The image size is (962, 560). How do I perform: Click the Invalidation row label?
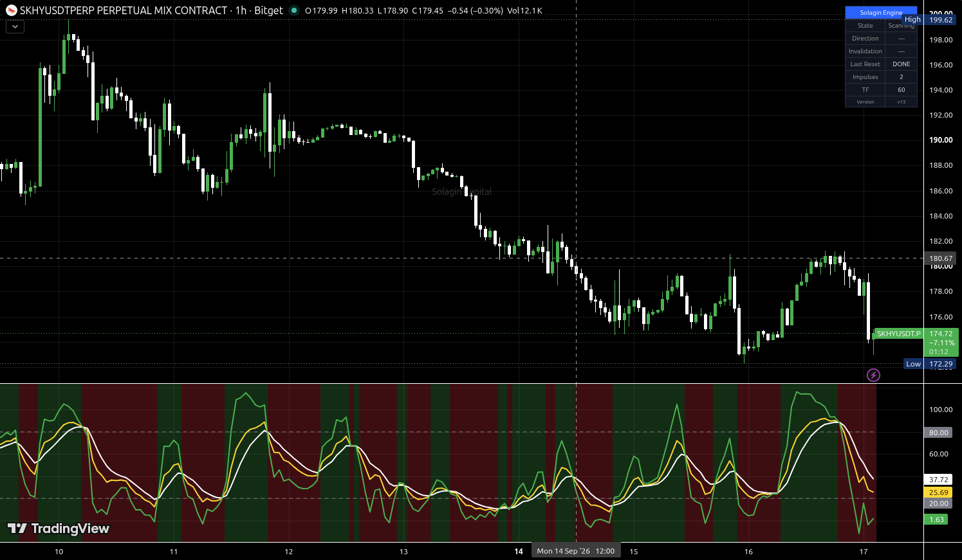pyautogui.click(x=865, y=51)
